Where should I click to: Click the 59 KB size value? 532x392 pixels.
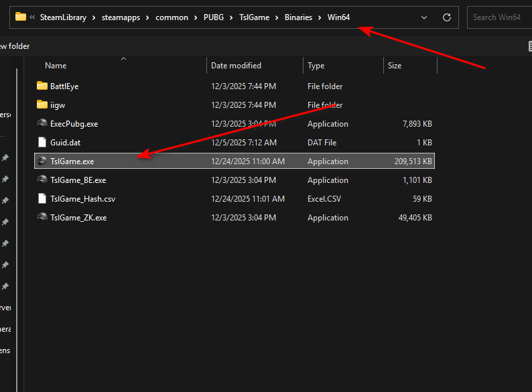click(422, 199)
